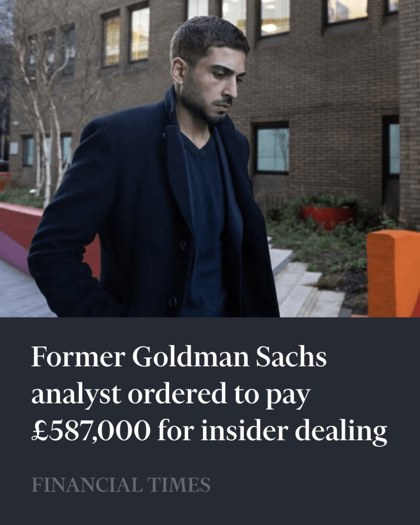420x525 pixels.
Task: Click the words "insider dealing" in headline
Action: (294, 431)
